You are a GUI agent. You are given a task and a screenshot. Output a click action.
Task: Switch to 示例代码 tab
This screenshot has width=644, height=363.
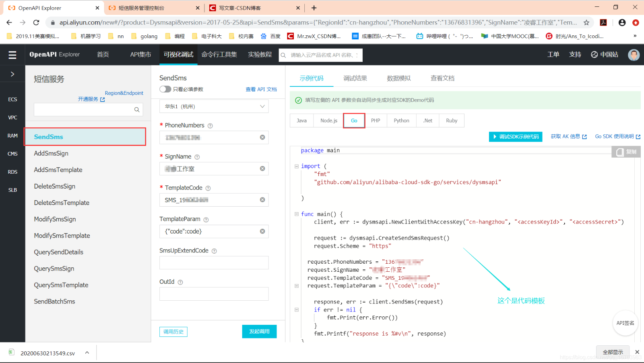(312, 78)
